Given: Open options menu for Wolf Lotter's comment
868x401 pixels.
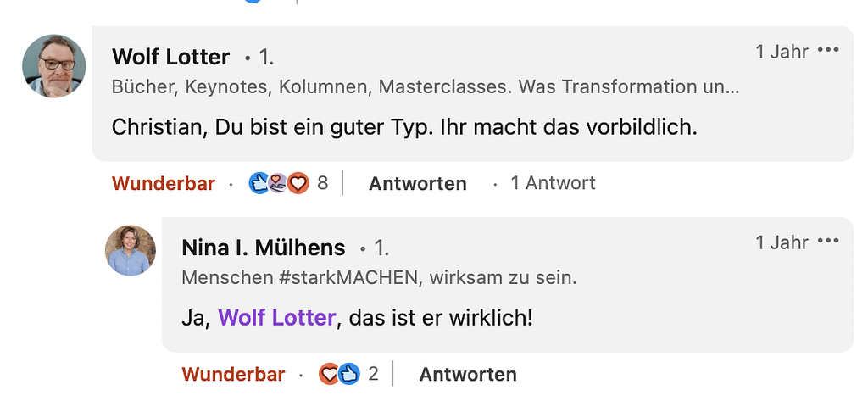Looking at the screenshot, I should tap(828, 51).
